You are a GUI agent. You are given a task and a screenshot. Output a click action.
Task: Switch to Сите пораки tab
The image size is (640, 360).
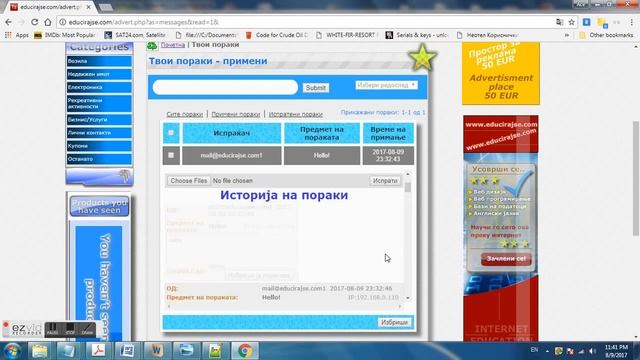coord(184,114)
